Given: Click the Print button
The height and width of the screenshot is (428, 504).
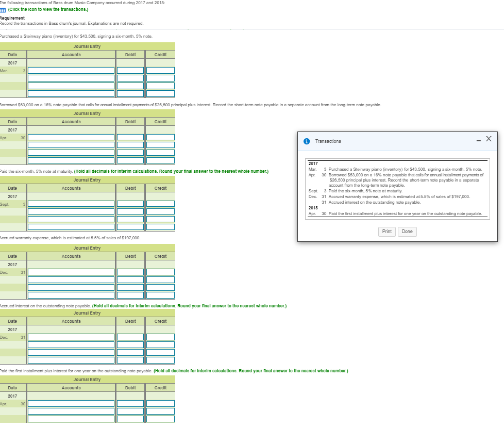Looking at the screenshot, I should (387, 232).
